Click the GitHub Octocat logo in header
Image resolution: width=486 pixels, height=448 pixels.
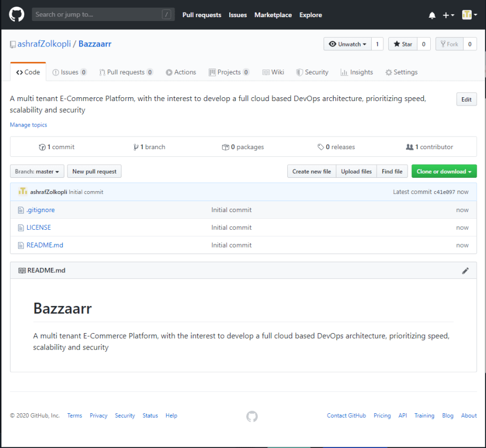tap(17, 14)
